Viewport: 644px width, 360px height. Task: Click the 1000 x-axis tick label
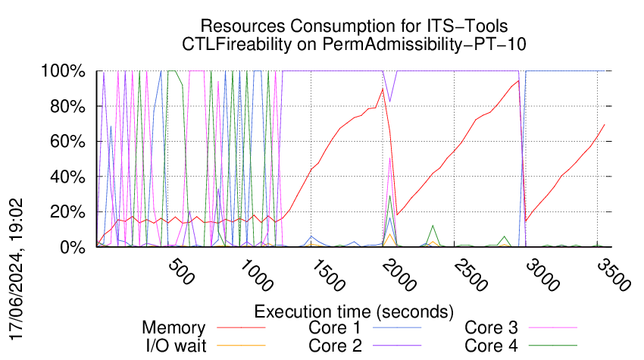[255, 275]
